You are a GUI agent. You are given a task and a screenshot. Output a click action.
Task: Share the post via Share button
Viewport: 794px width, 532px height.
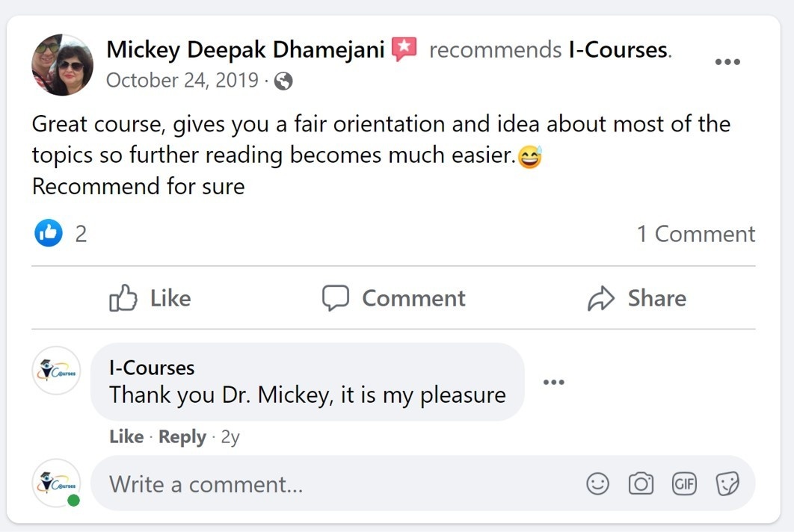(637, 298)
